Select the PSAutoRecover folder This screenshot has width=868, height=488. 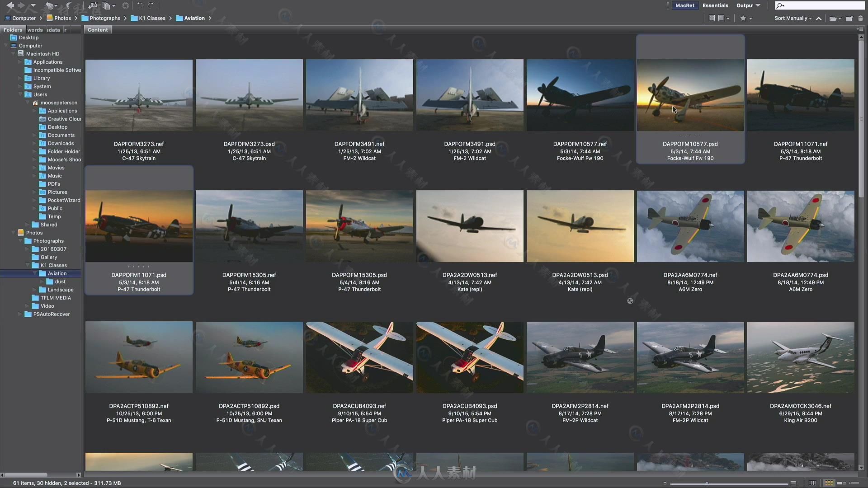pyautogui.click(x=47, y=314)
